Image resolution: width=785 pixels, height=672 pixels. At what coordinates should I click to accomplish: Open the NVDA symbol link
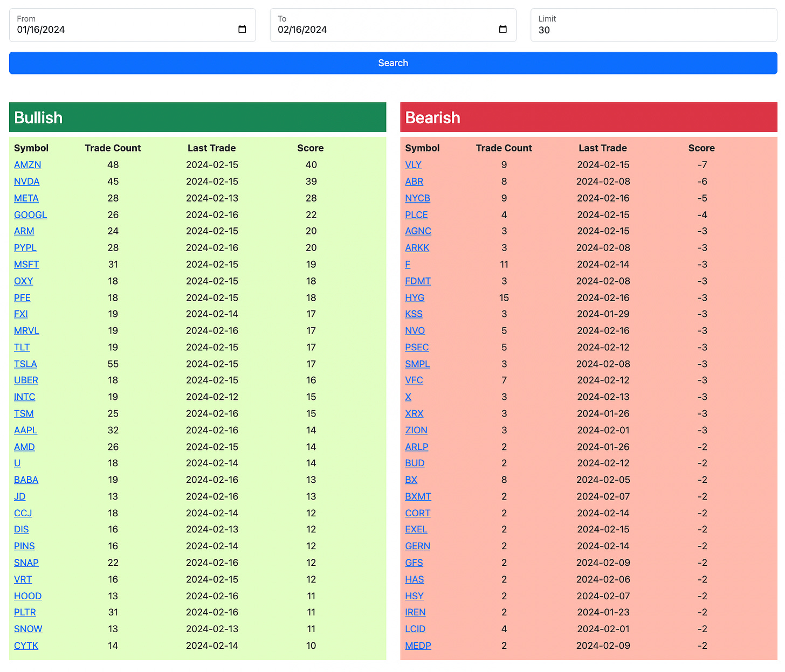pos(27,182)
